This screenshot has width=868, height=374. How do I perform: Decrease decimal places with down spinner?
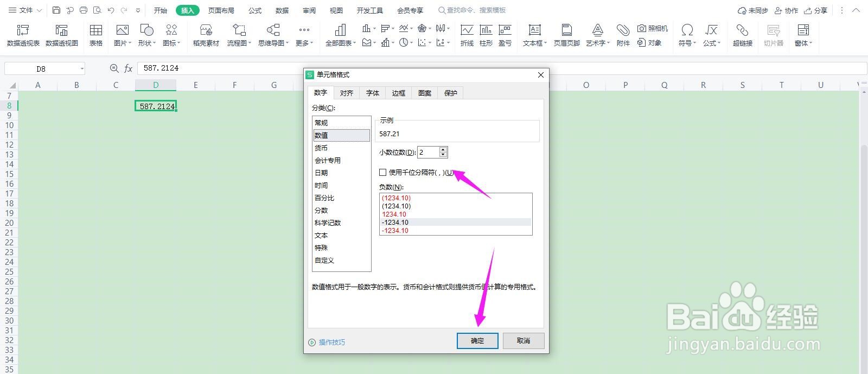(x=443, y=155)
